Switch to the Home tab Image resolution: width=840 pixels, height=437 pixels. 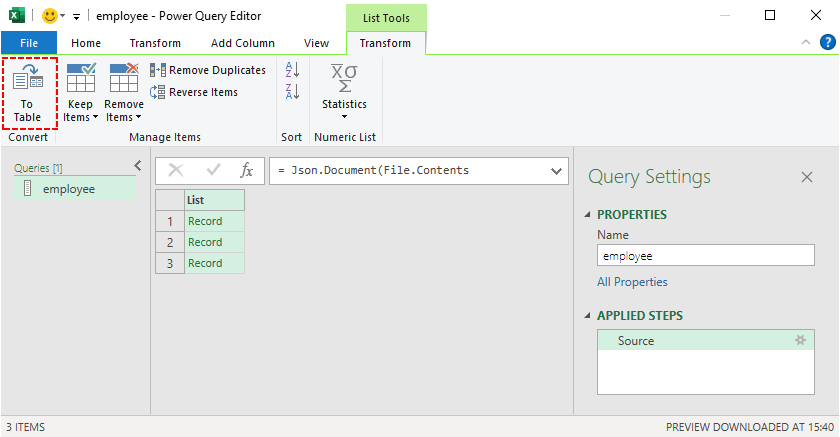86,43
